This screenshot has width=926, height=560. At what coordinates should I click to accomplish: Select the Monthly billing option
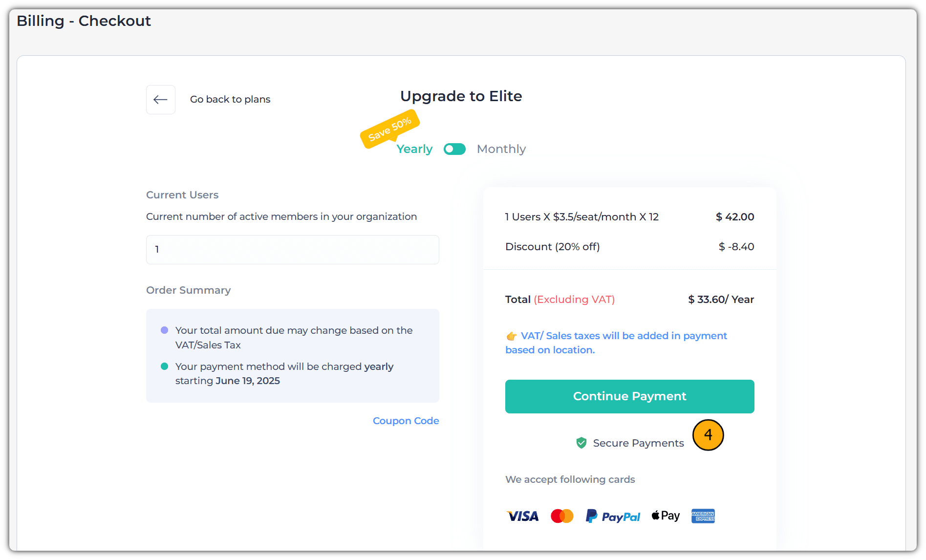click(501, 149)
